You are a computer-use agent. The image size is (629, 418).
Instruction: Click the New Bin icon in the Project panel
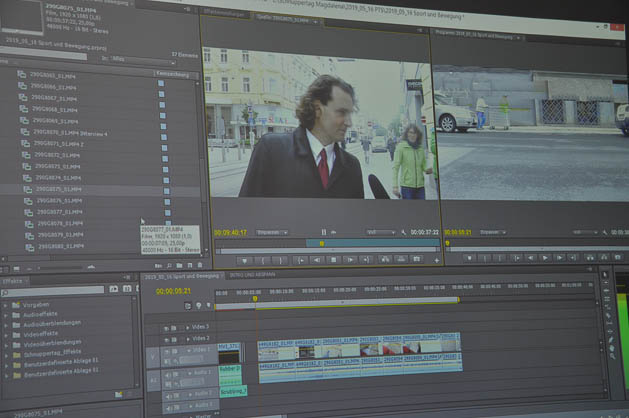pos(179,266)
